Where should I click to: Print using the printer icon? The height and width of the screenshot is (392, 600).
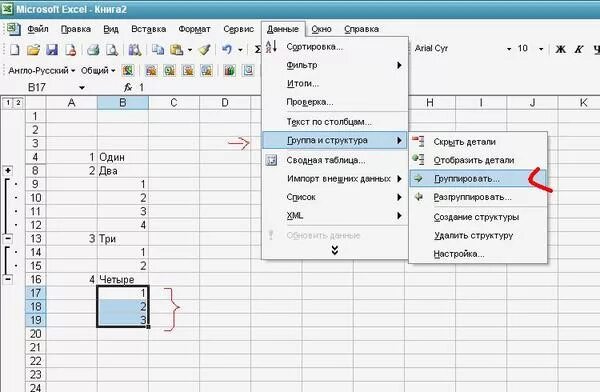pos(93,49)
